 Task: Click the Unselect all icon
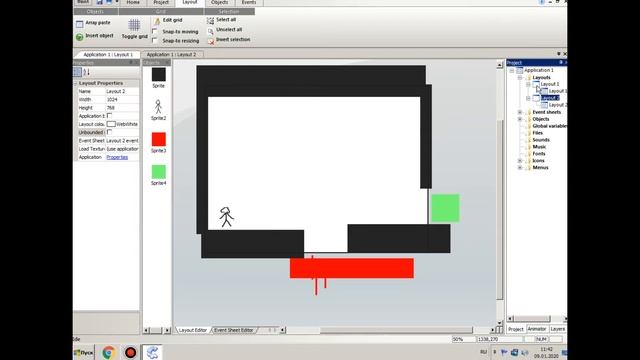coord(210,30)
